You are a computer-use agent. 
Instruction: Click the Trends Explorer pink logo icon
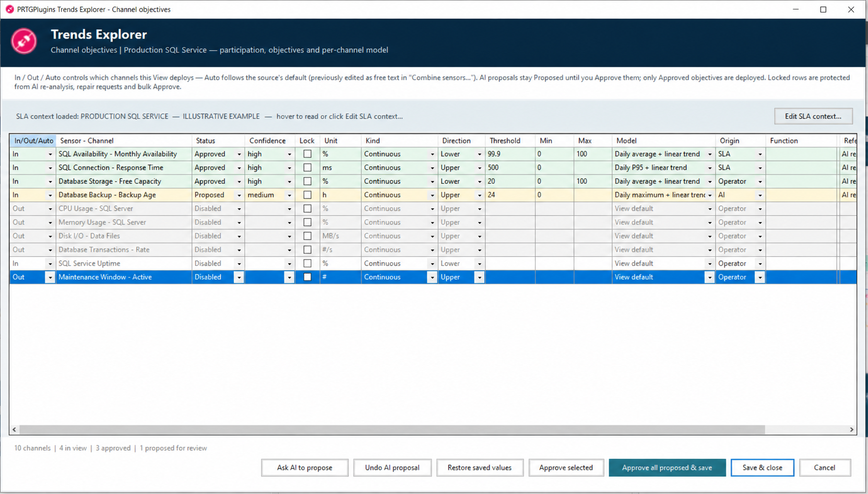click(x=24, y=41)
